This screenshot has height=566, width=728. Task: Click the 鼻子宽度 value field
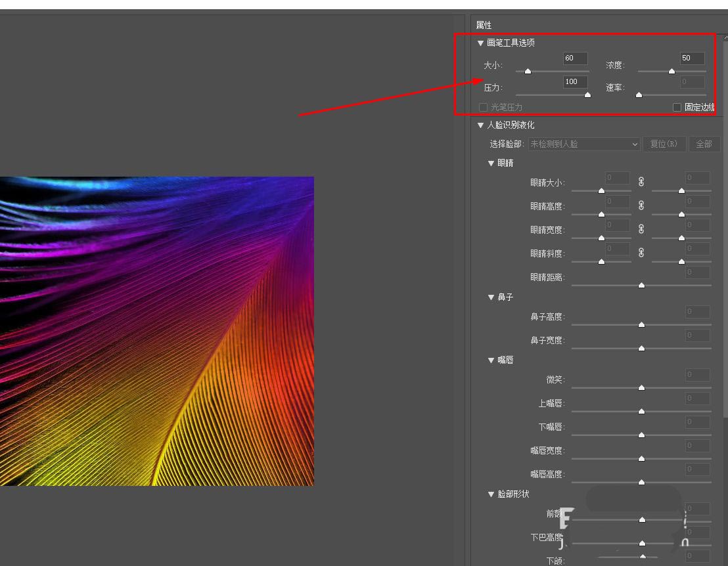pyautogui.click(x=697, y=335)
